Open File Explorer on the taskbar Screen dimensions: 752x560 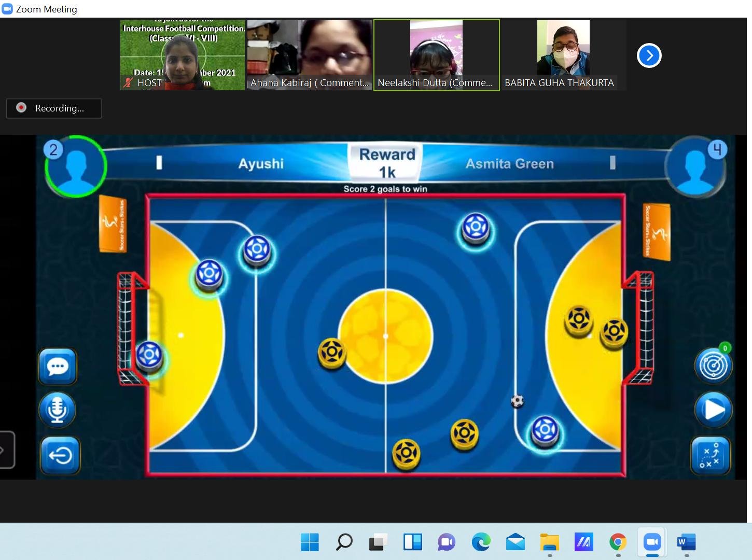549,542
